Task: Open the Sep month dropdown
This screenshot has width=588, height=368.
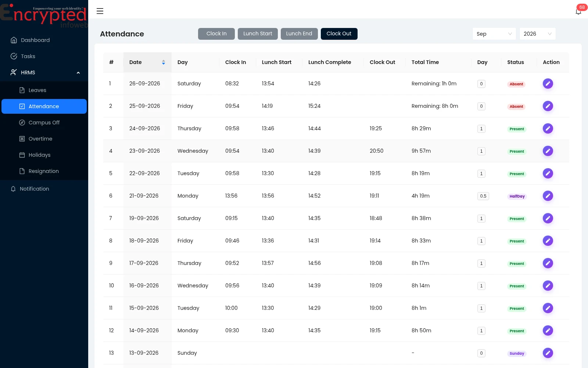Action: 494,34
